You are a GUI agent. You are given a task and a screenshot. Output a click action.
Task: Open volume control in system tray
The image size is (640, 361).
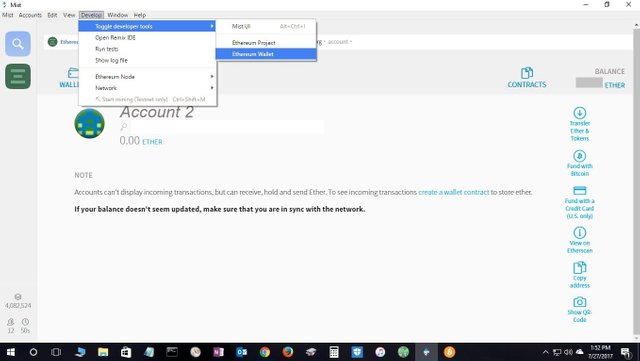click(568, 352)
